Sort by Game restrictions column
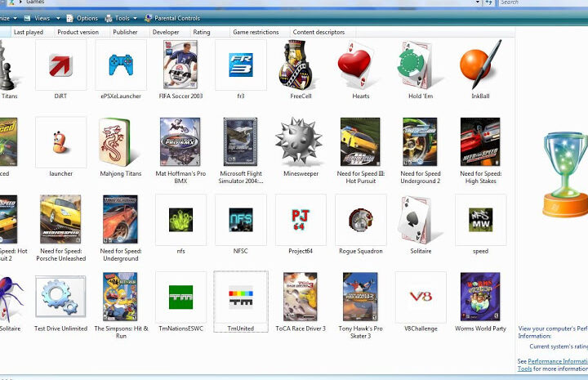588x380 pixels. (256, 32)
